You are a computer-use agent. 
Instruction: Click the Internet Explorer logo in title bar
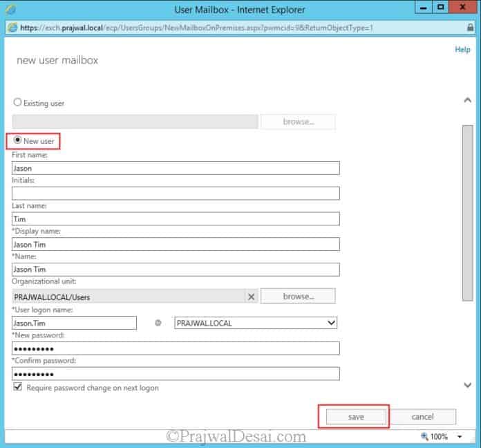click(11, 10)
